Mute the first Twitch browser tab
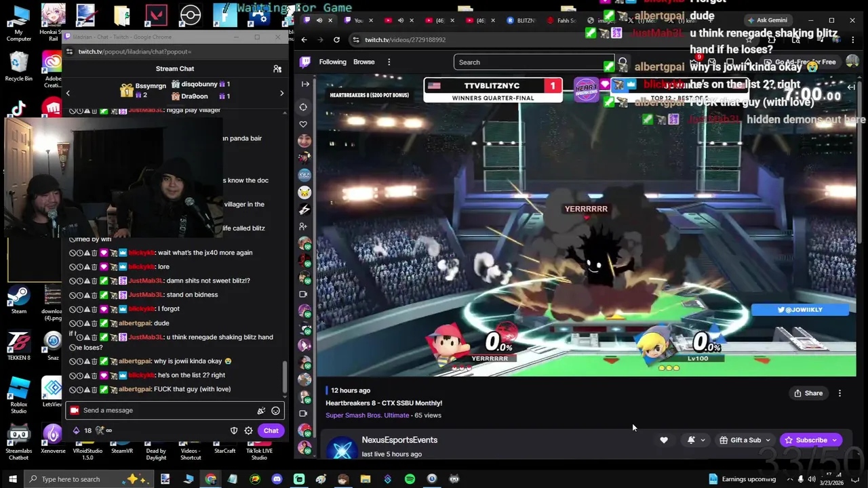This screenshot has height=488, width=868. click(319, 20)
